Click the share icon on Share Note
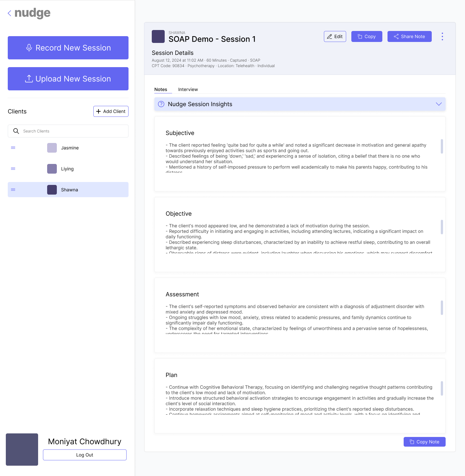This screenshot has height=476, width=465. [x=396, y=36]
